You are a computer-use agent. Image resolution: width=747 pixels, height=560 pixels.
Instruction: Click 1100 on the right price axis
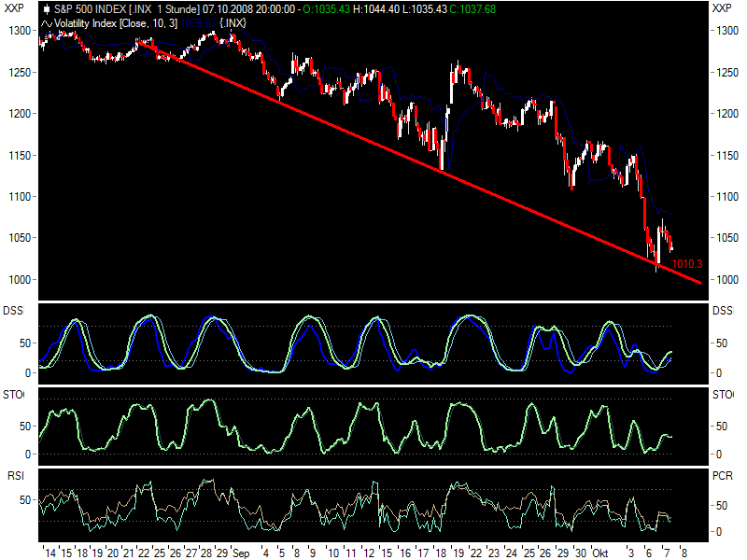727,197
